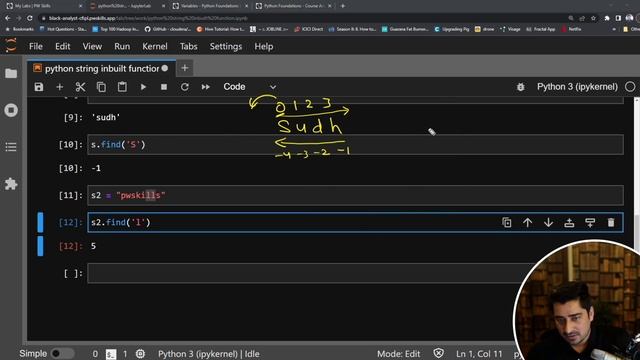Click the notebook trust shield icon
The height and width of the screenshot is (360, 640).
[x=439, y=353]
